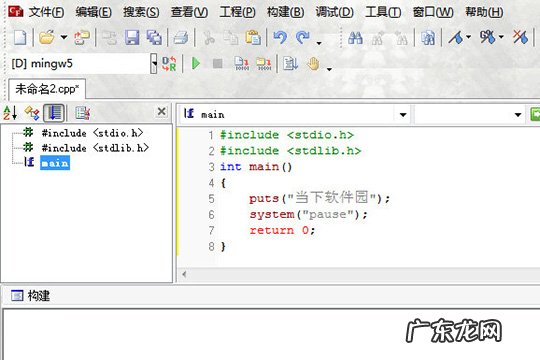
Task: Click the grey stop square icon
Action: (x=217, y=64)
